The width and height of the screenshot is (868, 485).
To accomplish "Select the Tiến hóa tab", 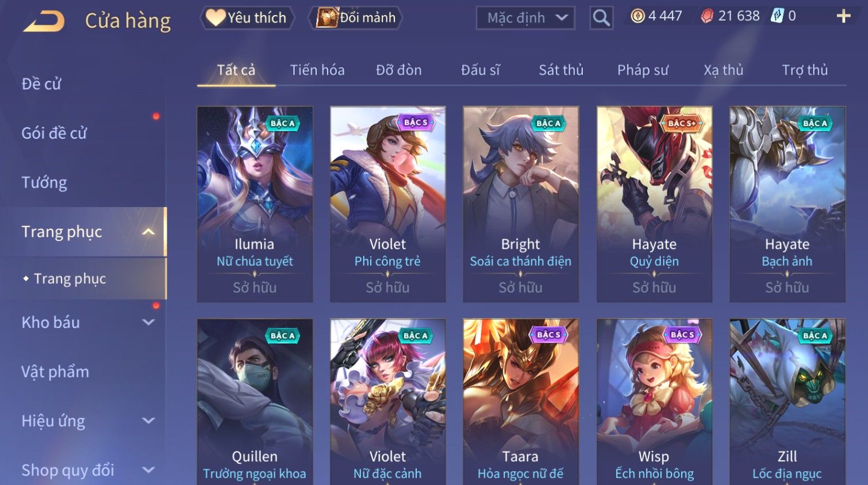I will pyautogui.click(x=317, y=70).
